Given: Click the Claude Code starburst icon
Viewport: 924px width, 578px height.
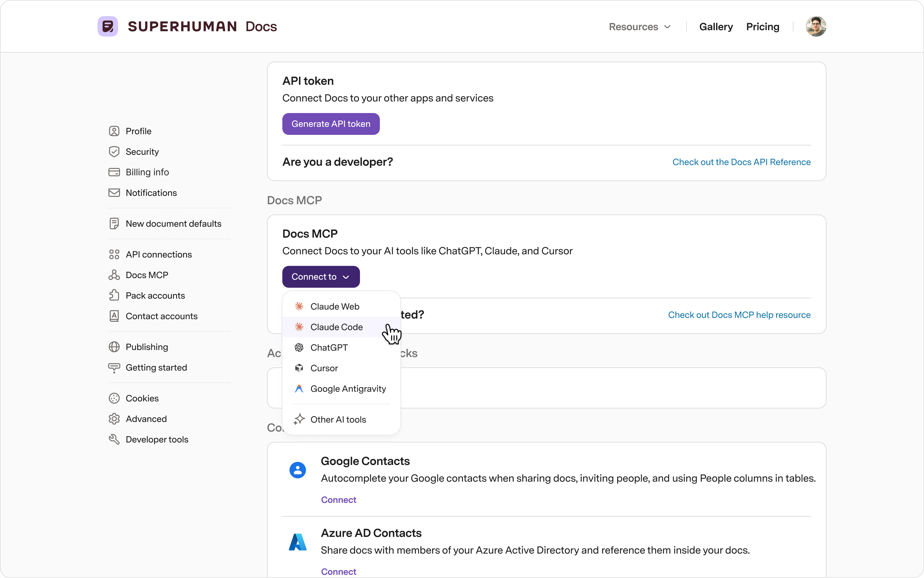Looking at the screenshot, I should pyautogui.click(x=299, y=327).
